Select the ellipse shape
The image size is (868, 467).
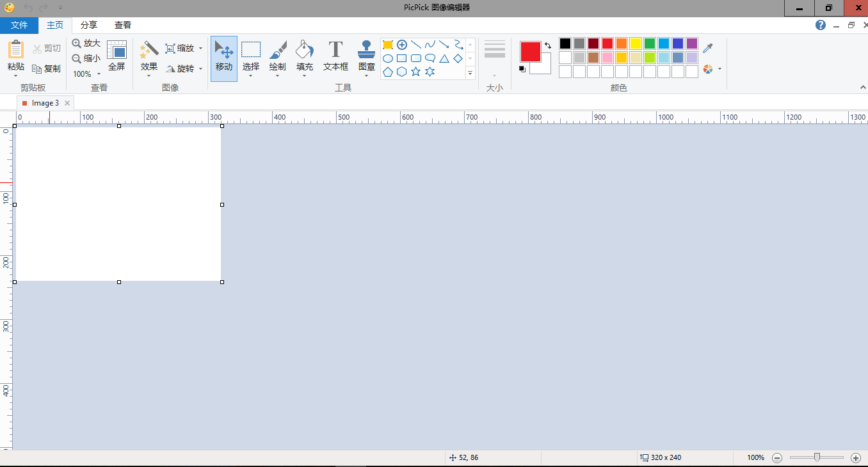(388, 59)
